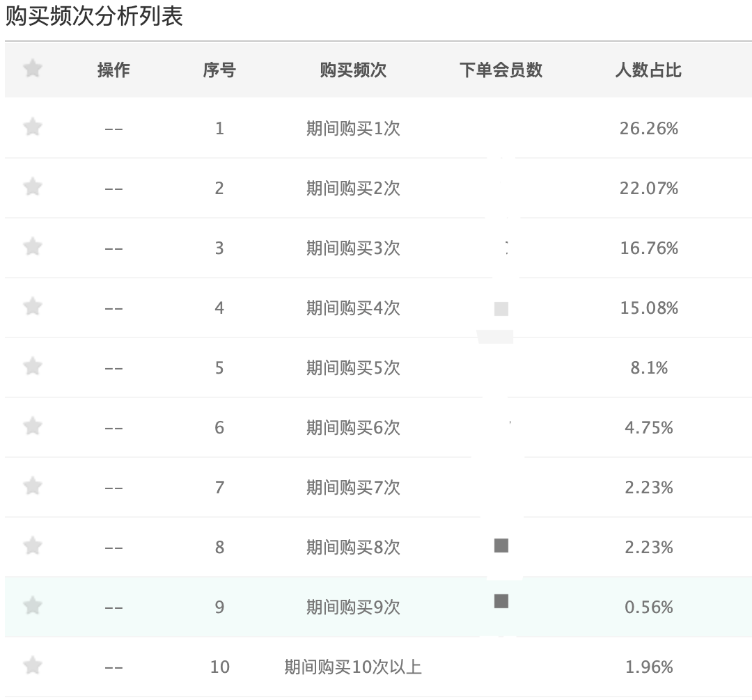The width and height of the screenshot is (752, 700).
Task: Select the 期间购买4次 cell
Action: click(x=353, y=308)
